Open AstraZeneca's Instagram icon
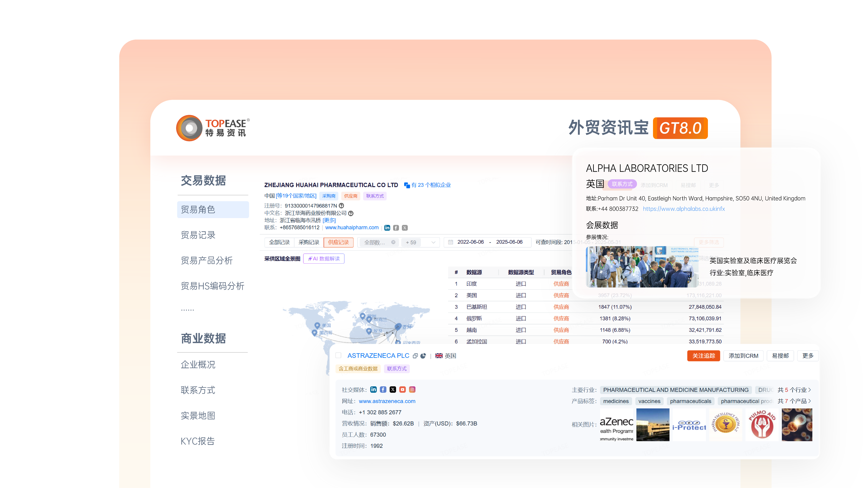 pos(412,390)
